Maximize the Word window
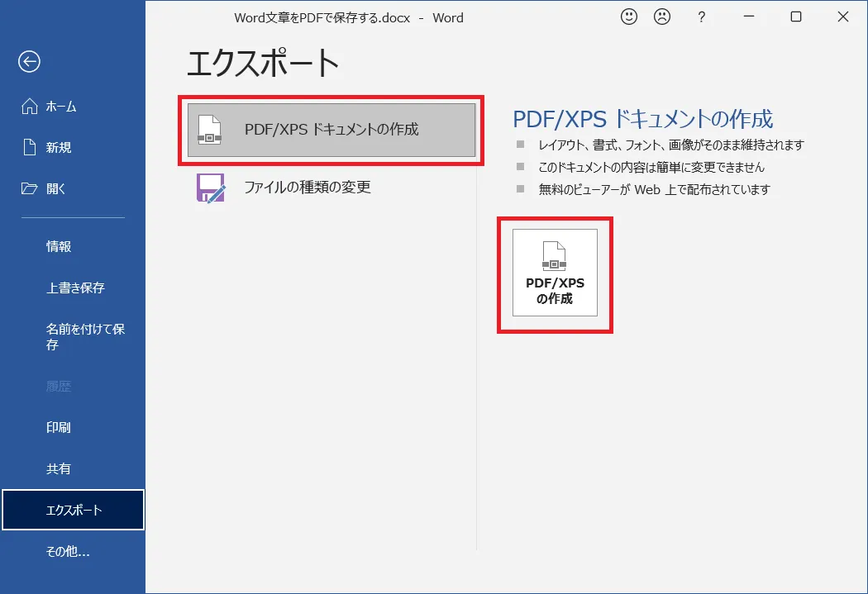Viewport: 868px width, 594px height. tap(796, 17)
